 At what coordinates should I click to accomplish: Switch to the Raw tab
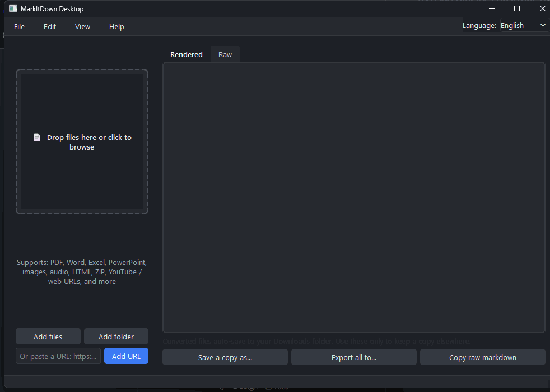pyautogui.click(x=225, y=55)
